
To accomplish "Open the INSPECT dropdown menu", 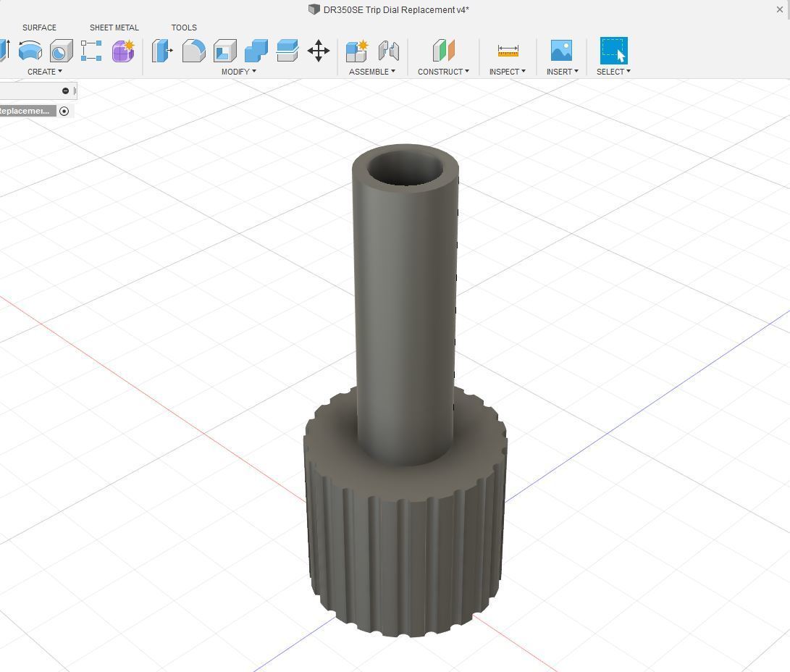I will (x=508, y=72).
